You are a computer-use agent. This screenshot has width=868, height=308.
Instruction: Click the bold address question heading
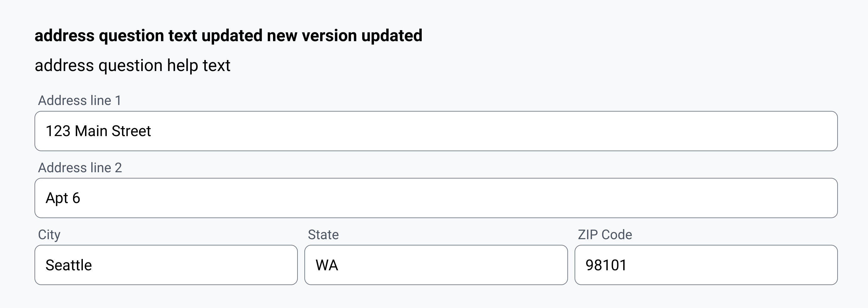coord(229,35)
